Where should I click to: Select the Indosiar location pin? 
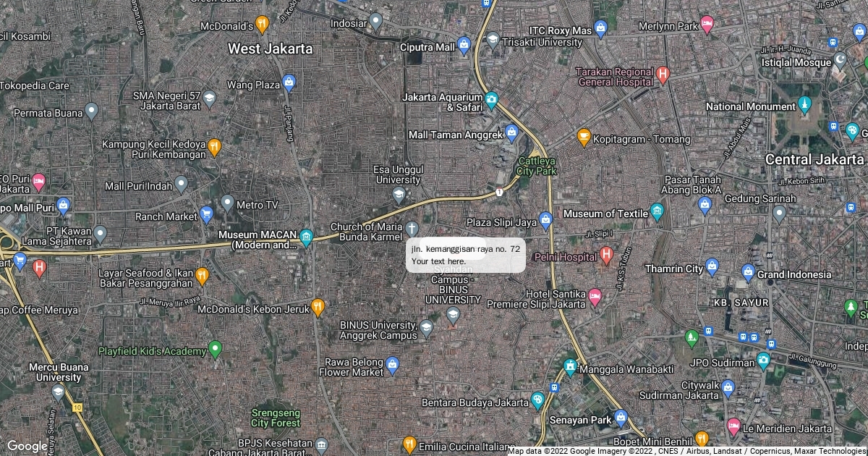pos(375,22)
